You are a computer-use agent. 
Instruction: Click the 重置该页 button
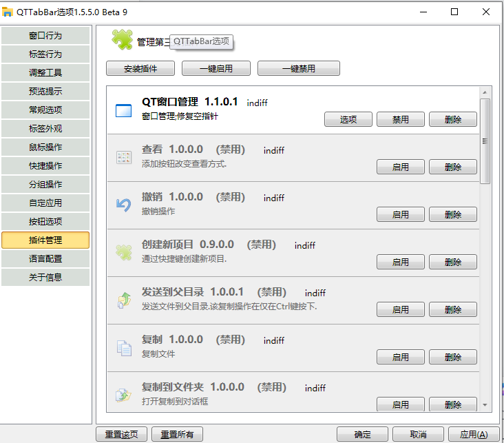pyautogui.click(x=121, y=434)
